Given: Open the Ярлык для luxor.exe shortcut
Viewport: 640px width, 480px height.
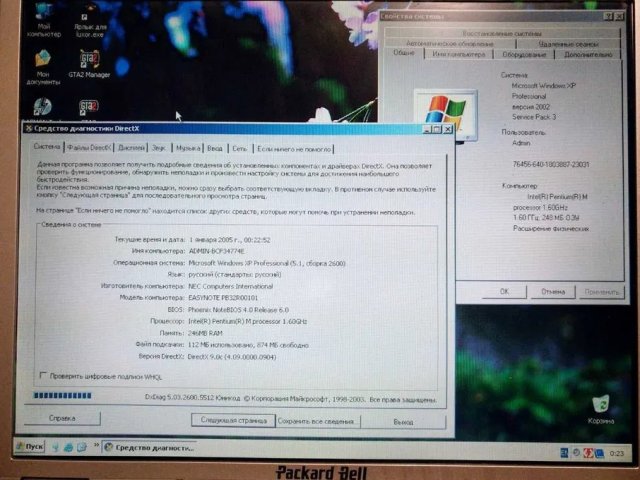Looking at the screenshot, I should (x=90, y=20).
